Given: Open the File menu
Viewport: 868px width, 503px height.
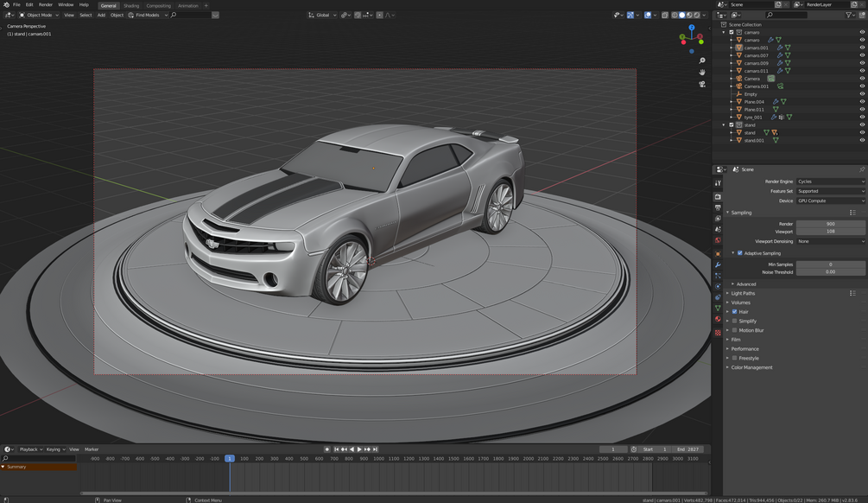Looking at the screenshot, I should [16, 5].
